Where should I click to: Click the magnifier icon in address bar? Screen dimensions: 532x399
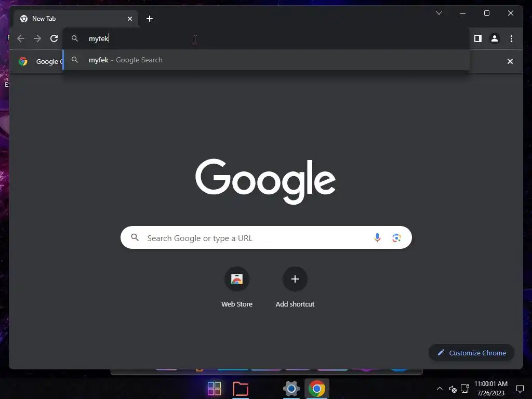75,38
